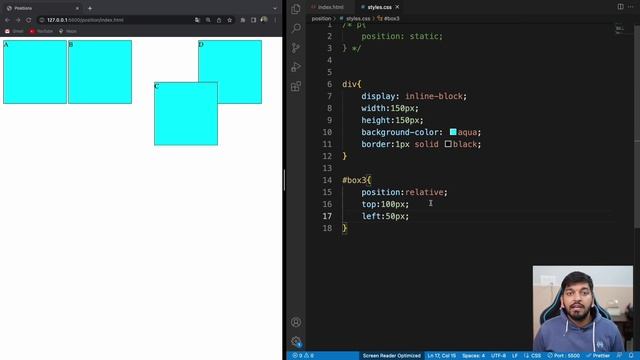Click the 'position: static;' commented line
This screenshot has width=640, height=360.
tap(402, 36)
